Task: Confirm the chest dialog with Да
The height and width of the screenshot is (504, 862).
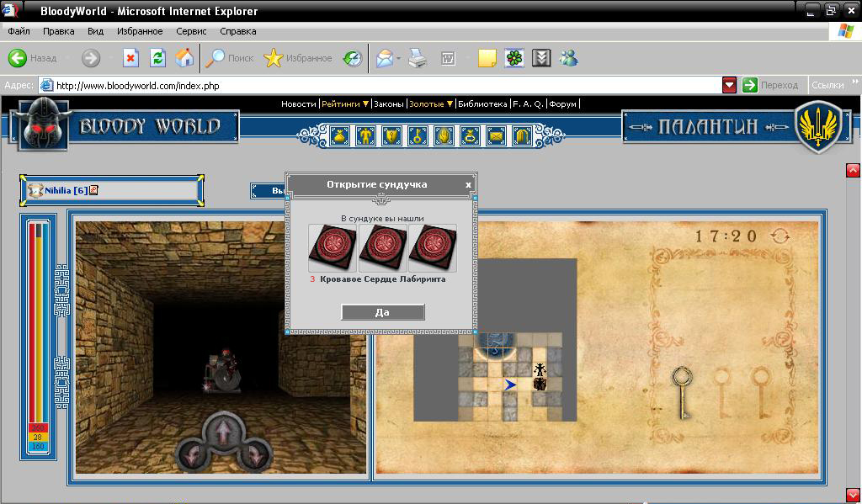Action: pos(383,312)
